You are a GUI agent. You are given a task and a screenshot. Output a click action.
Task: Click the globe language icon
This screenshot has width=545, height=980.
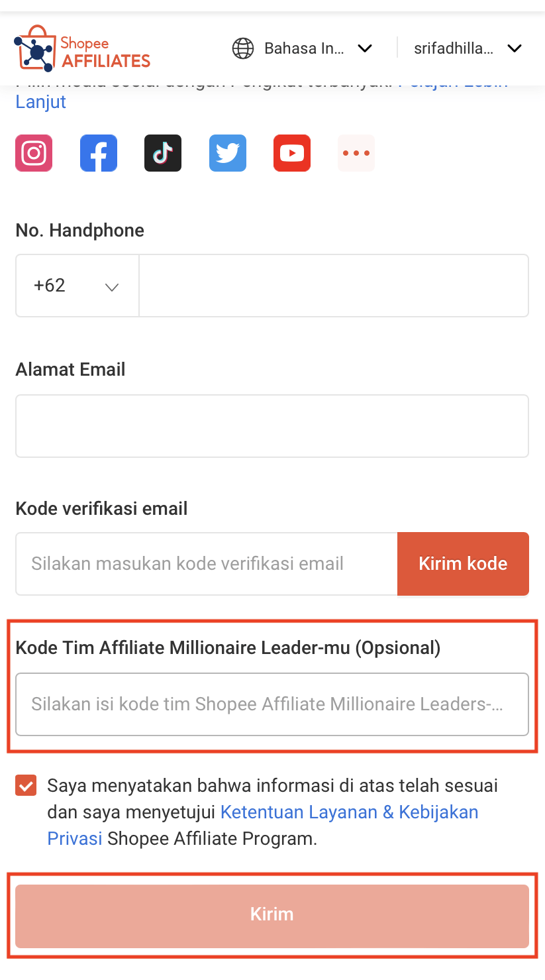coord(242,48)
